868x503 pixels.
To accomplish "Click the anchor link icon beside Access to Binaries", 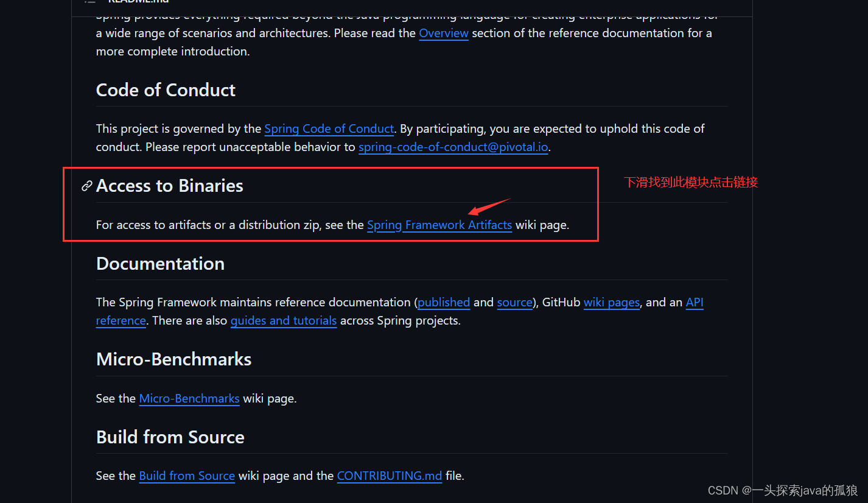I will coord(87,186).
